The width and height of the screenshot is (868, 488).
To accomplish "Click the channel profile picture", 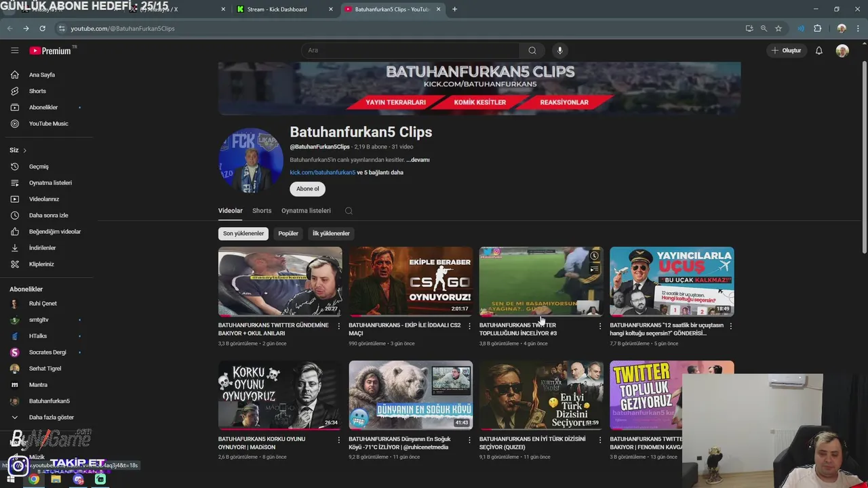I will pyautogui.click(x=251, y=160).
